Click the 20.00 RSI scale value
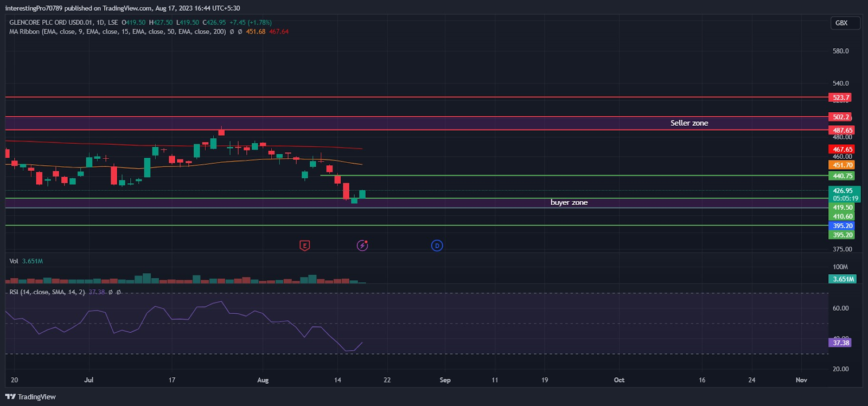Viewport: 868px width, 406px height. pyautogui.click(x=841, y=369)
